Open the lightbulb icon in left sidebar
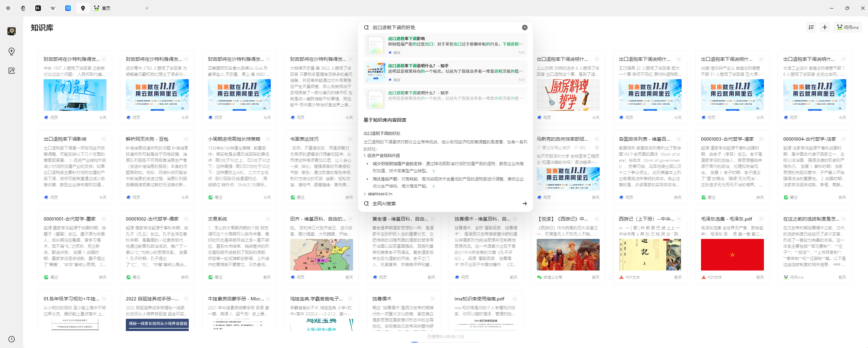Screen dimensions: 868x348 [x=12, y=51]
